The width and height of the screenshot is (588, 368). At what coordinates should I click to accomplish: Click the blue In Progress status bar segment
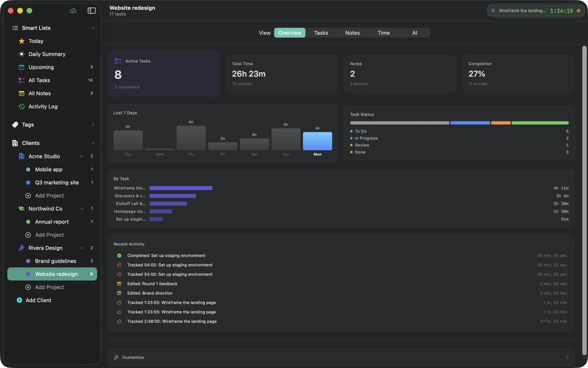(x=470, y=123)
